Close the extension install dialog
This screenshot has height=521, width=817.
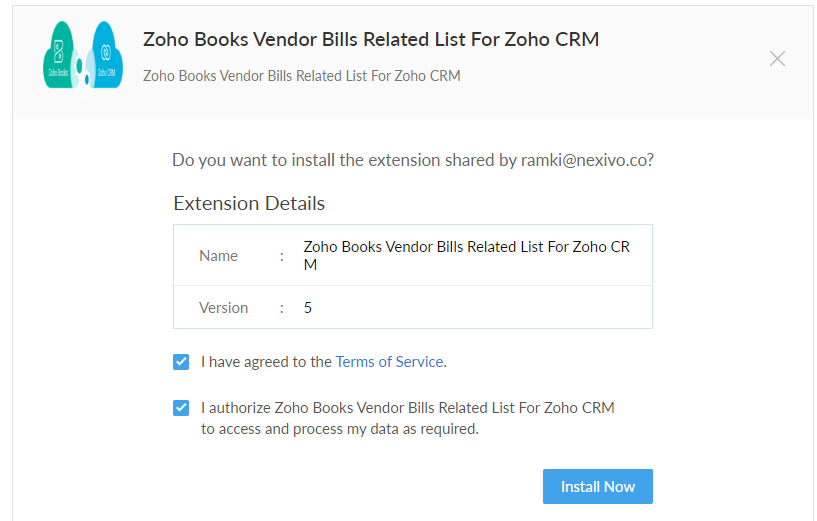pos(777,59)
